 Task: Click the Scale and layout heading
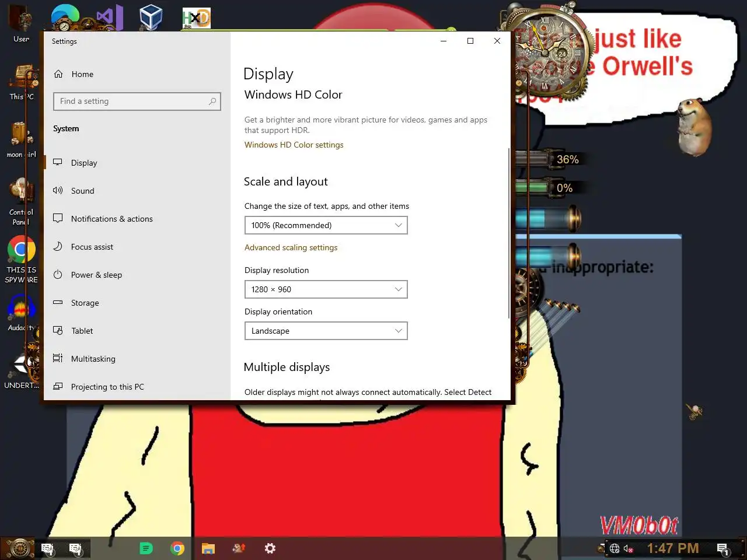285,181
